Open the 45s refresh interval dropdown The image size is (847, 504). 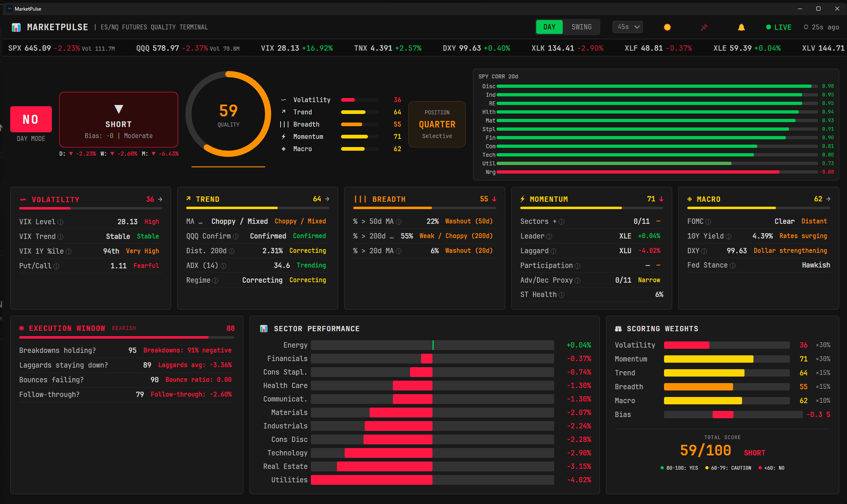(627, 27)
